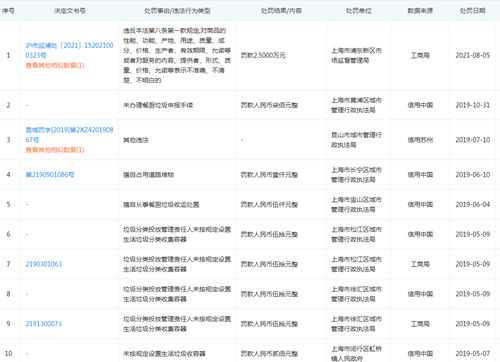Image resolution: width=500 pixels, height=362 pixels.
Task: Click the 处罚单位 column header
Action: pos(358,11)
